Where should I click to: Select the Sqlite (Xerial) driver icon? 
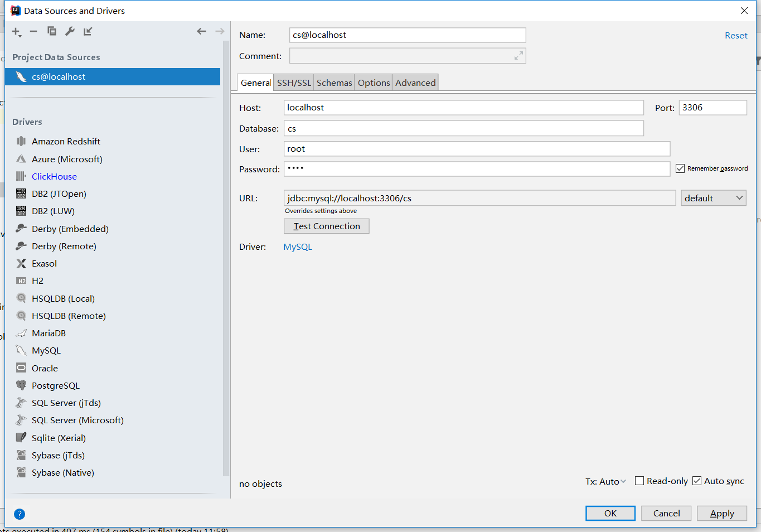pos(21,438)
